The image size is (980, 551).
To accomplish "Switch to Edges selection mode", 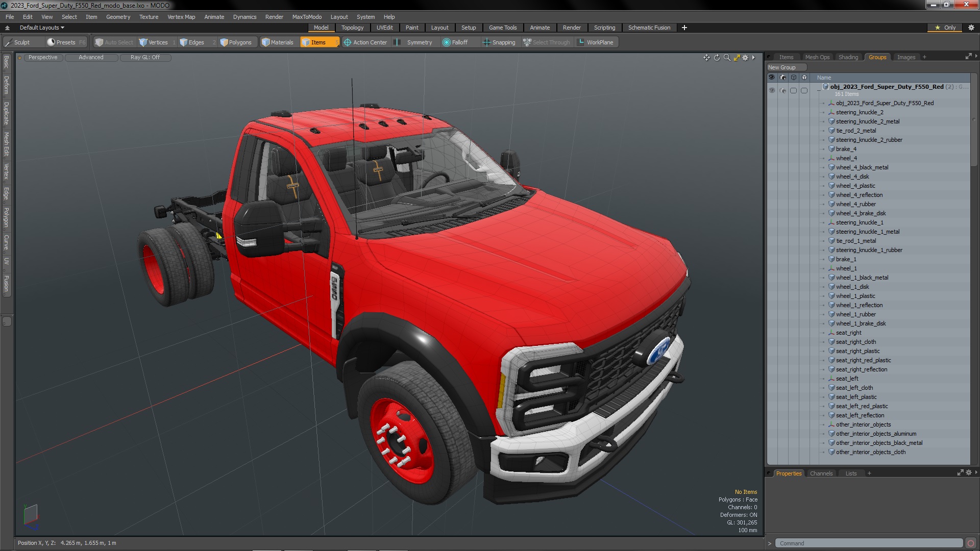I will coord(196,42).
